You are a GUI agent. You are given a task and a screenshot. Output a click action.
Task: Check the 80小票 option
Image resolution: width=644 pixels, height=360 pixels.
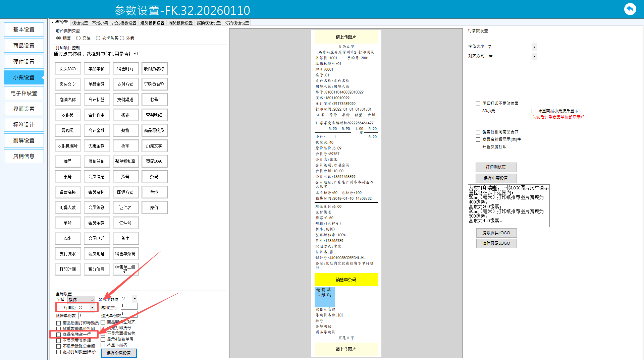(478, 111)
